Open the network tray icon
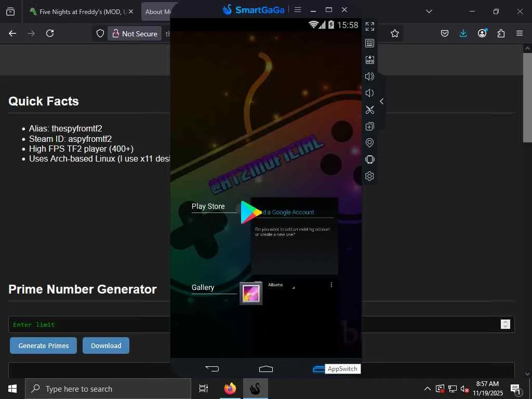Image resolution: width=532 pixels, height=399 pixels. tap(453, 389)
